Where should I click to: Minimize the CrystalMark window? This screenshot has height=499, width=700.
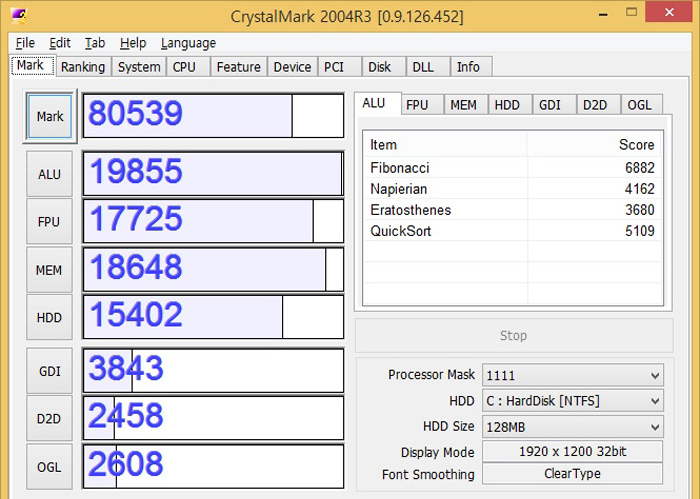(604, 14)
